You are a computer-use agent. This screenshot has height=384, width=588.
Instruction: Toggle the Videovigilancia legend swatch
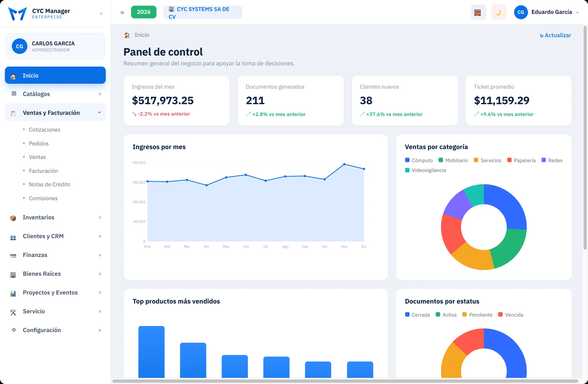point(407,170)
